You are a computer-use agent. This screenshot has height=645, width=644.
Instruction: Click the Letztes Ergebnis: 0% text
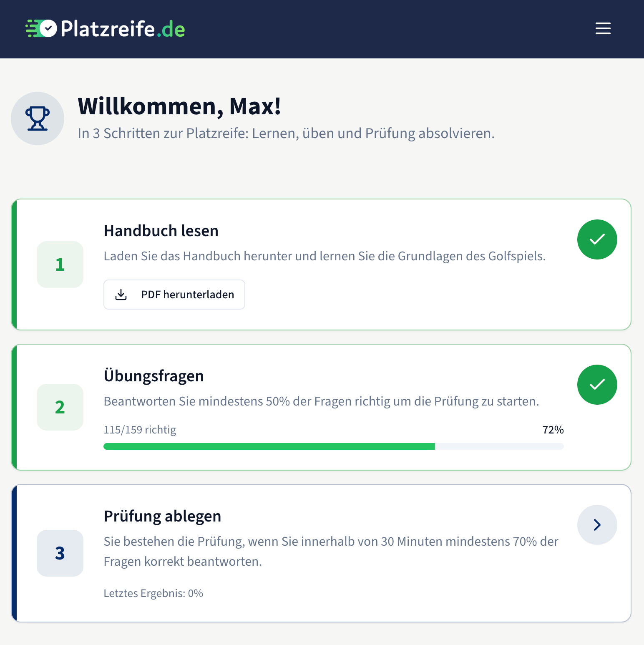click(x=153, y=593)
